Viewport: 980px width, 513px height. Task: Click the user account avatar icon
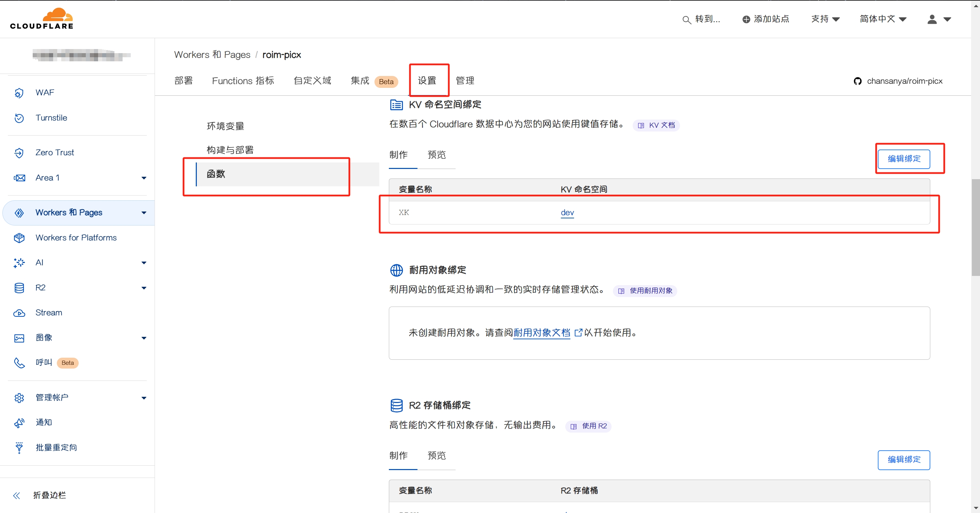pos(932,19)
